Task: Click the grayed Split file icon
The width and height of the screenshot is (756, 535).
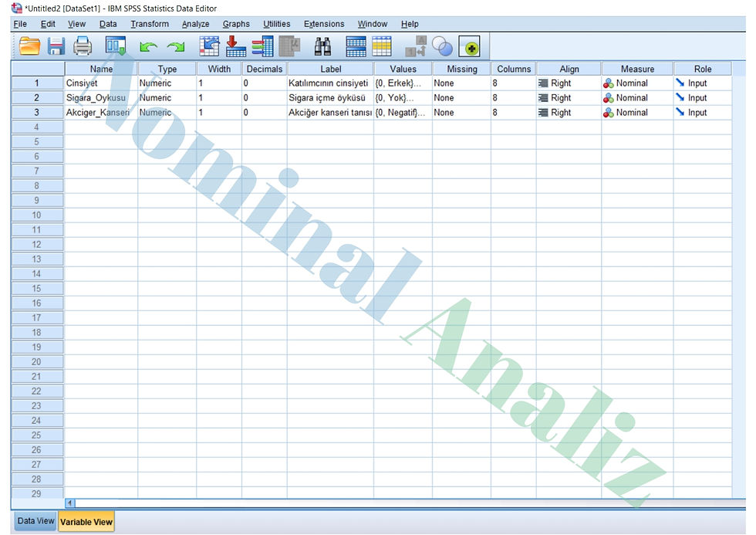Action: (x=416, y=46)
